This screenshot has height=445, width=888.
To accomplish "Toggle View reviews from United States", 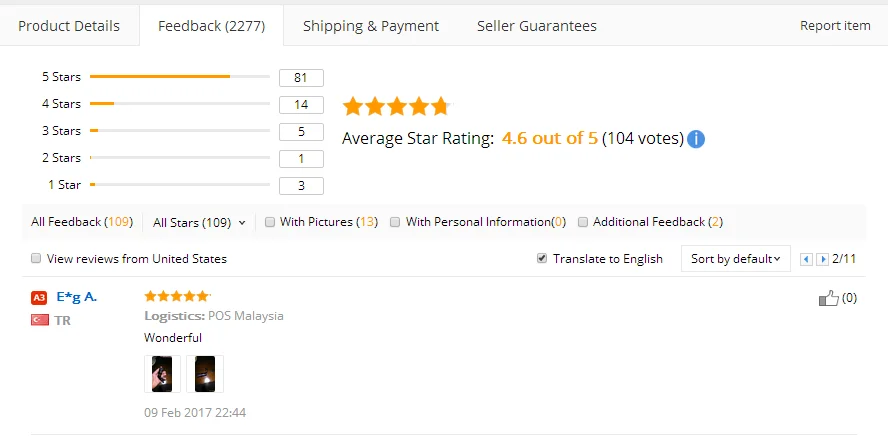I will tap(37, 258).
